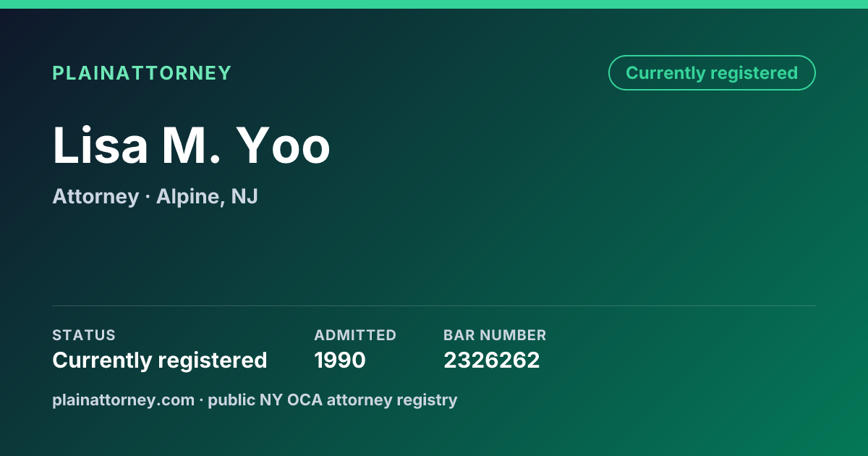Select the Currently registered status value

pos(160,360)
